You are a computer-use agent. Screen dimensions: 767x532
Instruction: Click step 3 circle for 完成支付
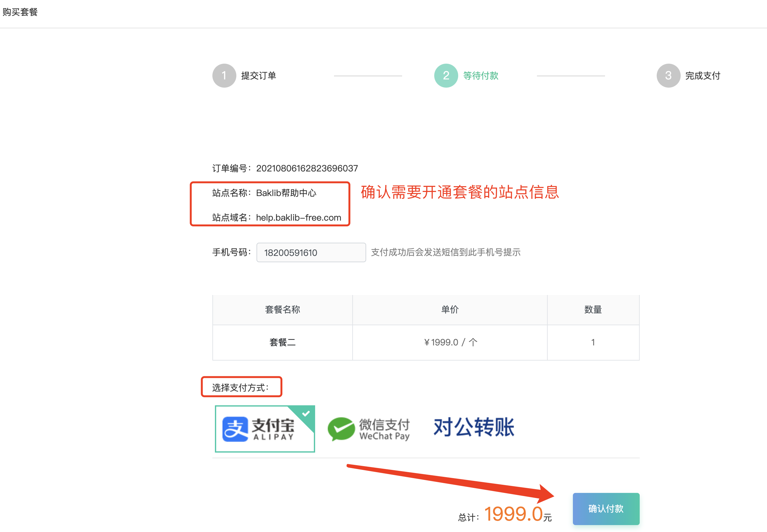668,76
